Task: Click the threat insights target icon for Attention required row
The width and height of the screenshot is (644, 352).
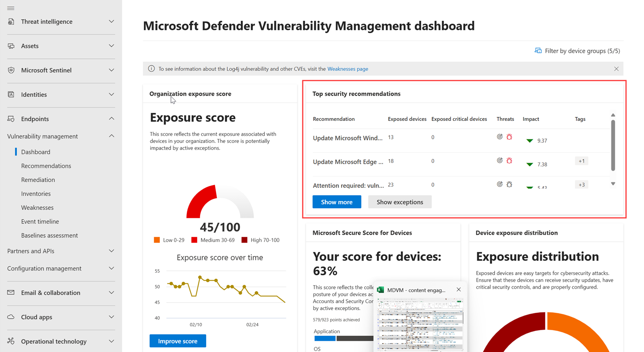Action: [x=500, y=184]
